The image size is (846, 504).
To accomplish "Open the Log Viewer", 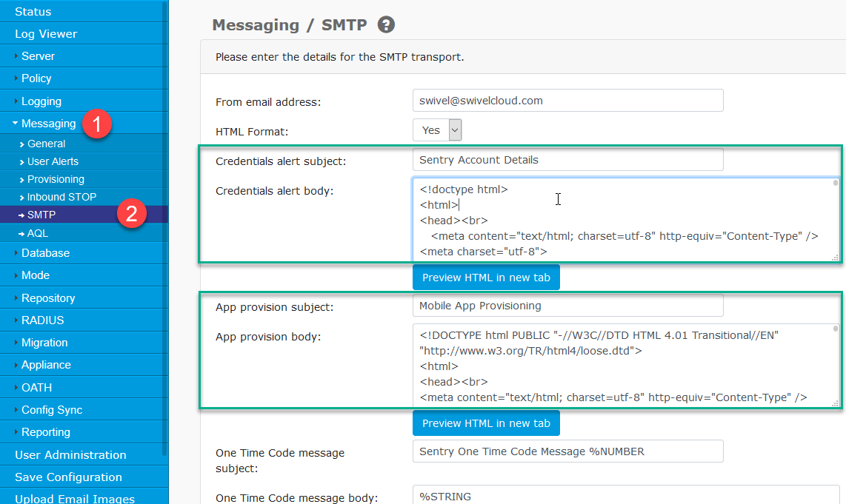I will pos(46,33).
